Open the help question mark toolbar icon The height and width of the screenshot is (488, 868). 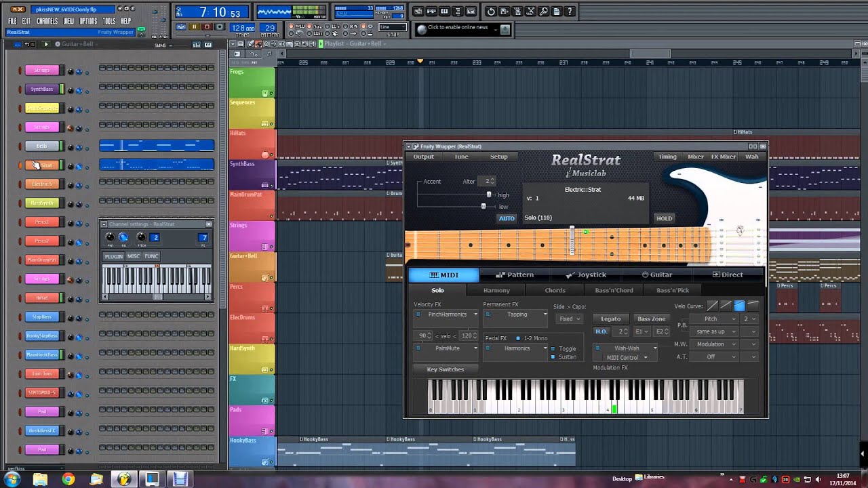(x=570, y=12)
